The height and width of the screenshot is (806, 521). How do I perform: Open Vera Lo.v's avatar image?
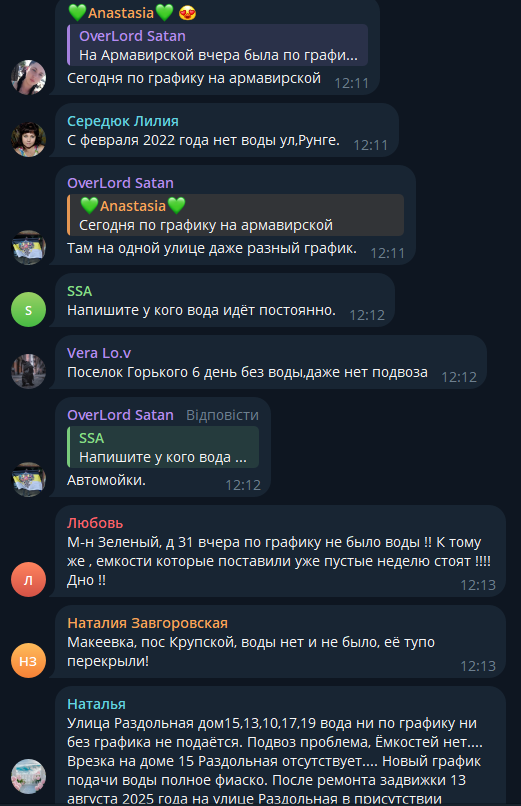click(x=28, y=371)
